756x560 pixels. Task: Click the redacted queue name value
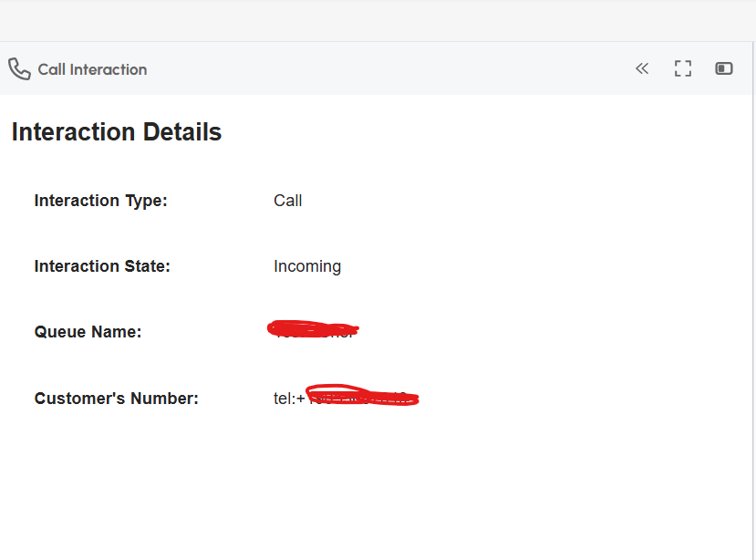point(315,329)
